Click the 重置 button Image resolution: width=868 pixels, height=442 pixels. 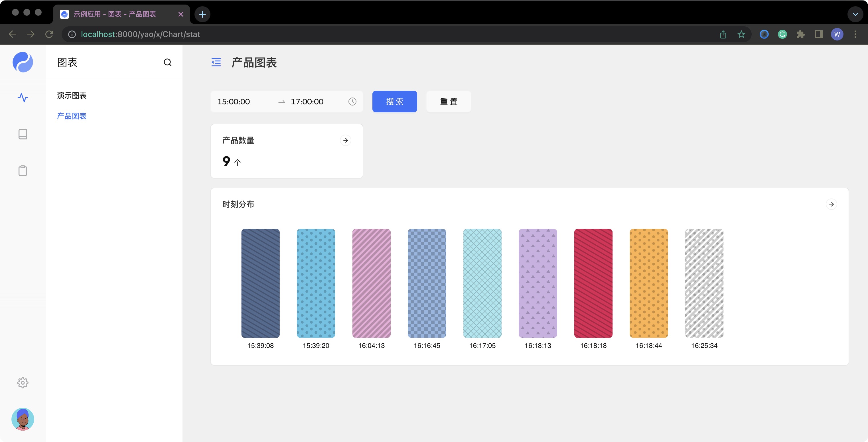pos(449,102)
